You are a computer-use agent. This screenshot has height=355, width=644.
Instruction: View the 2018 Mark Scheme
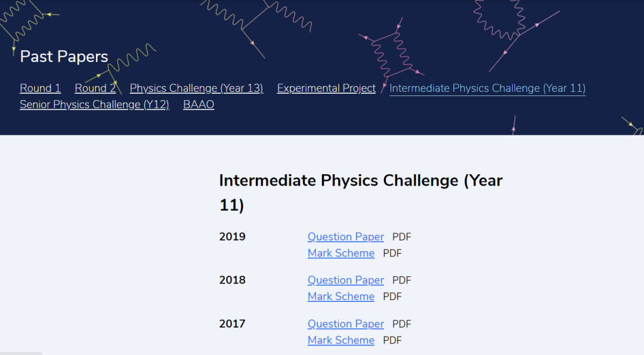[x=341, y=297]
